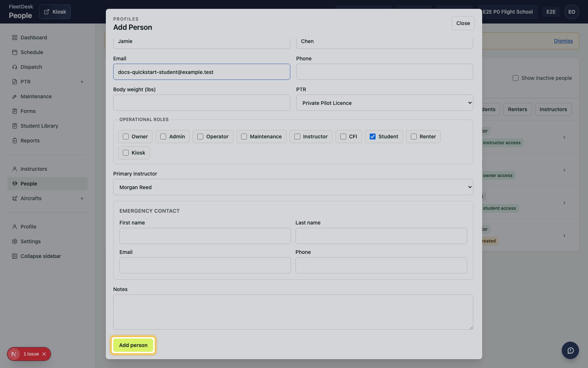Check the Operator role checkbox
The height and width of the screenshot is (368, 588).
click(200, 137)
